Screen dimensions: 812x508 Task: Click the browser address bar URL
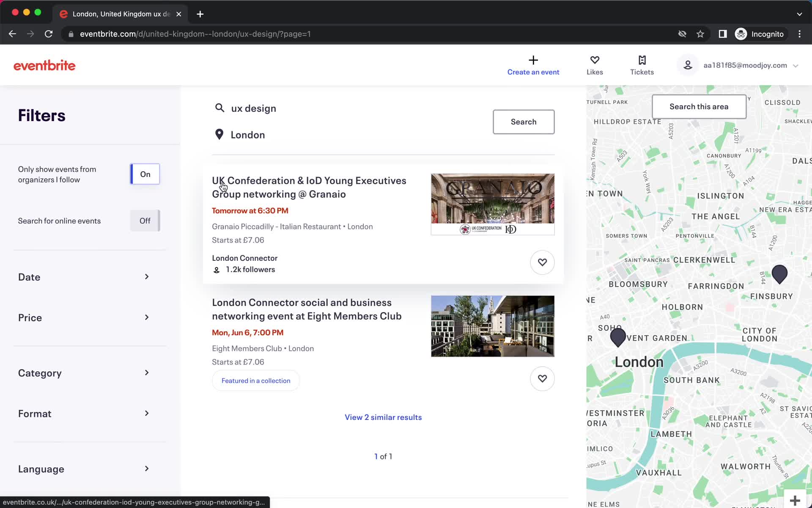coord(195,34)
